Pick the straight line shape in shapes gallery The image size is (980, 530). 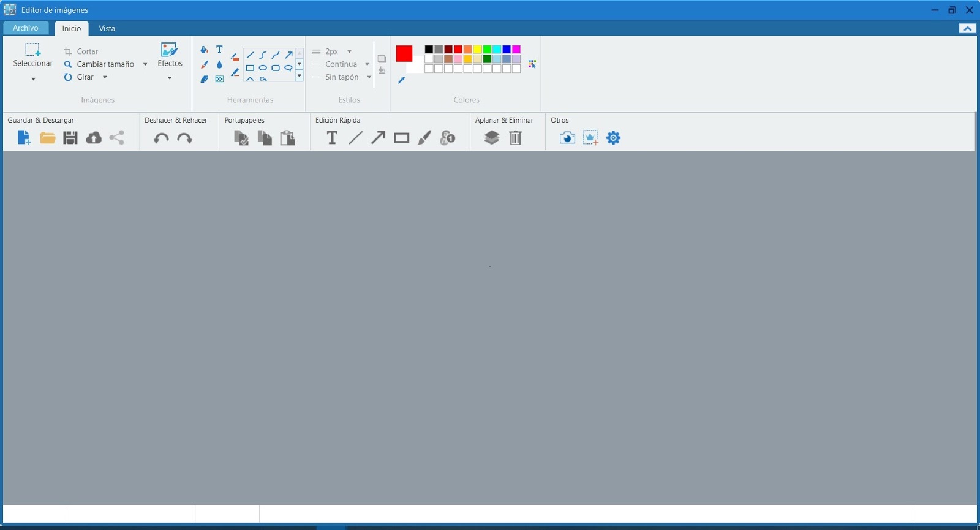point(250,55)
